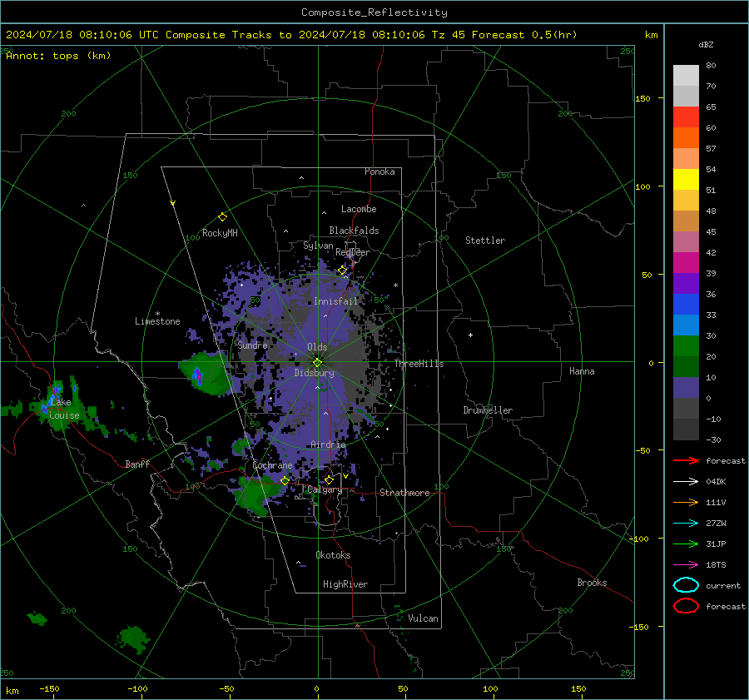Screen dimensions: 749x700
Task: Click the yellow diamond marker near RockyMH
Action: tap(222, 217)
